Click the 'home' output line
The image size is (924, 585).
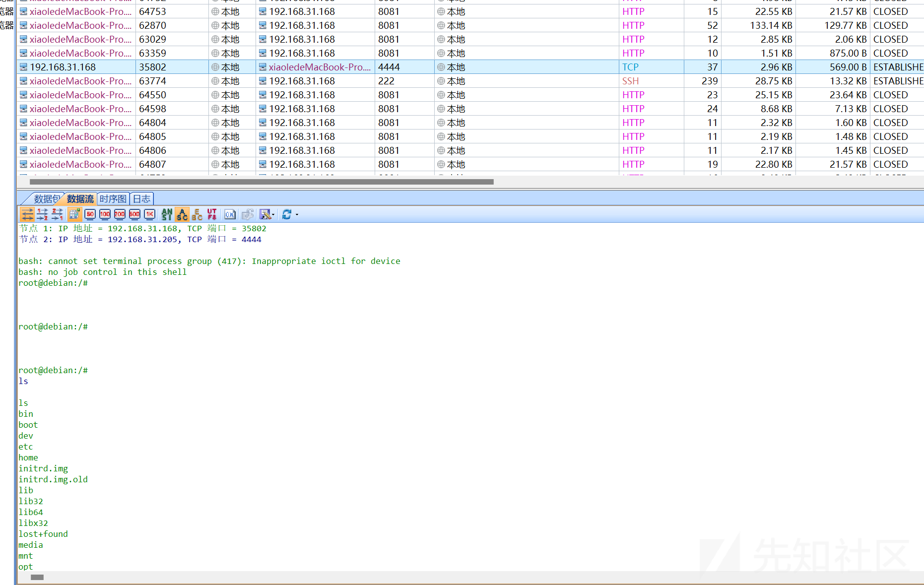28,457
